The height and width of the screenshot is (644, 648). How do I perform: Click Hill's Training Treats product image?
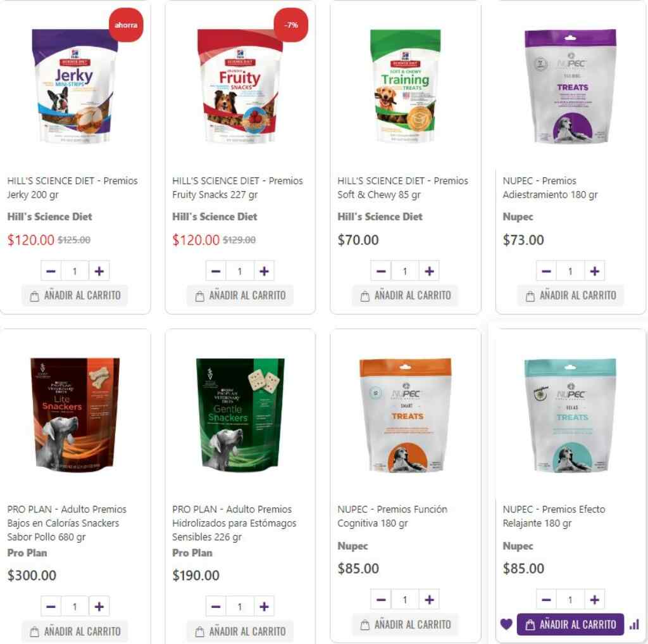[x=405, y=85]
